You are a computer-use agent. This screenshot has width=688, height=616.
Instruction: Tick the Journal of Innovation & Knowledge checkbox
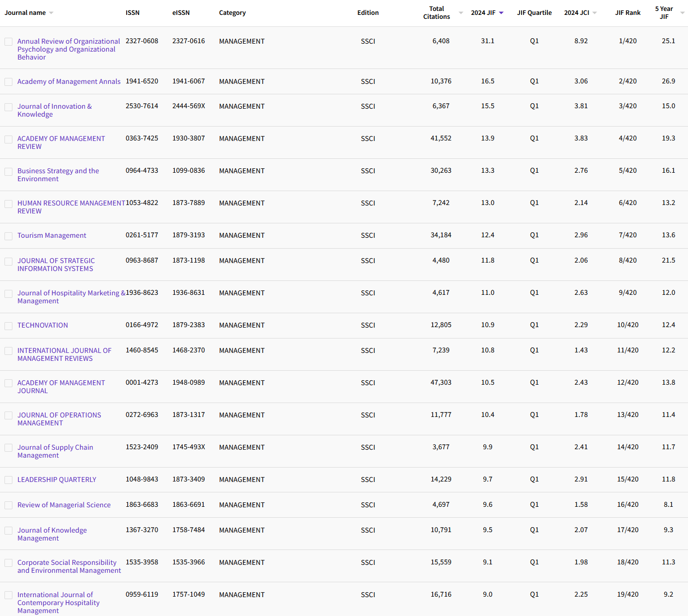click(x=8, y=107)
